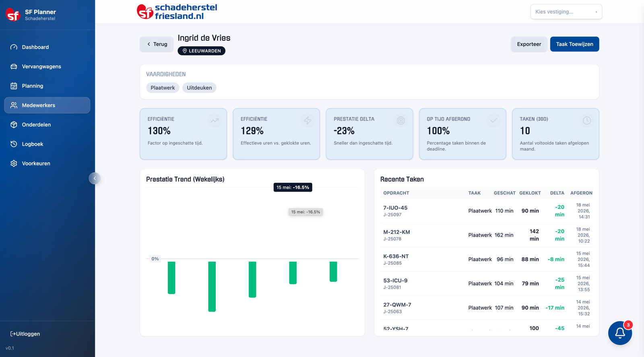Collapse the sidebar with chevron handle

point(95,178)
